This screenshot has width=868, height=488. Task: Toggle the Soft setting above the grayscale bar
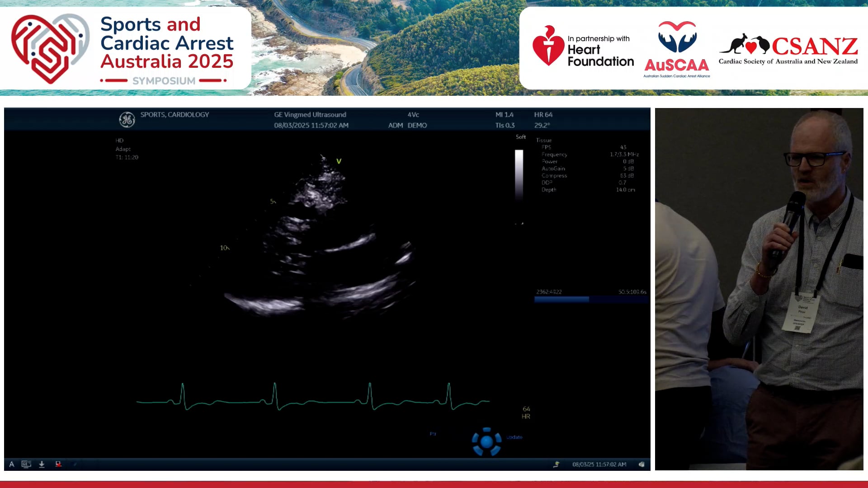[521, 136]
